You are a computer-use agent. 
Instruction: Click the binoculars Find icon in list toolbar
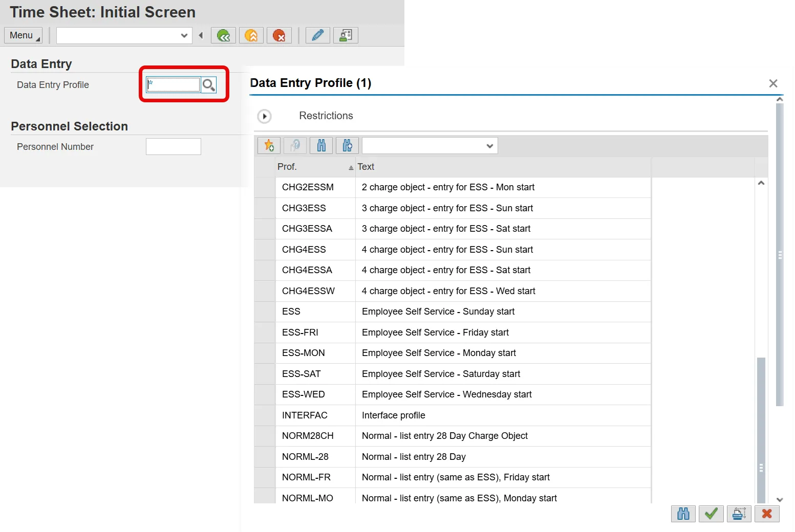tap(321, 146)
